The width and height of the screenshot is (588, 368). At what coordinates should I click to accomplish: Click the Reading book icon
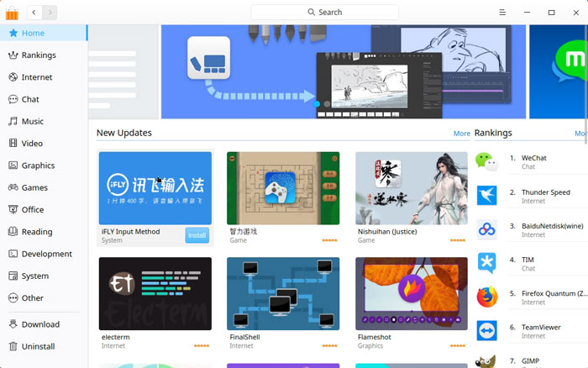tap(13, 231)
